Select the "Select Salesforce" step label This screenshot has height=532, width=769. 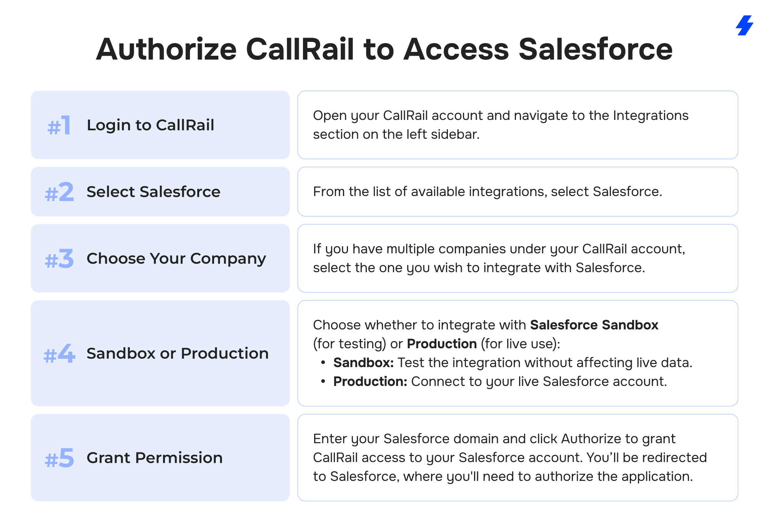(153, 192)
